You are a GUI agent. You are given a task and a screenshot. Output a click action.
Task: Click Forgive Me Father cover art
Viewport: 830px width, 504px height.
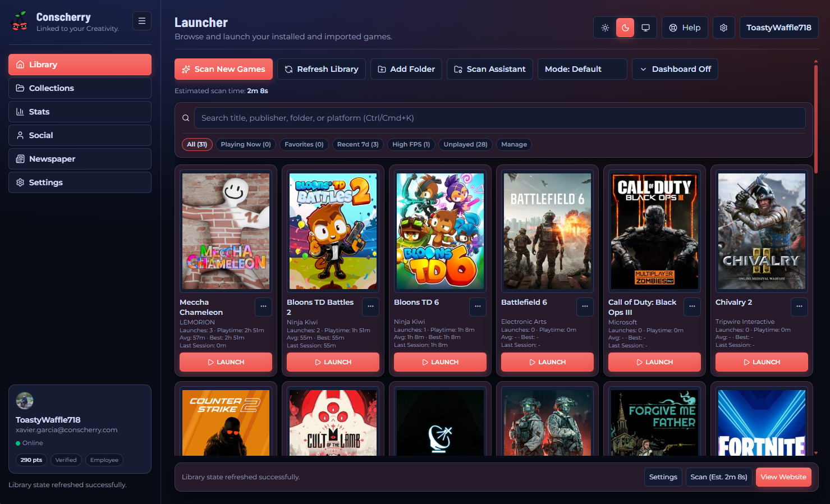coord(654,423)
